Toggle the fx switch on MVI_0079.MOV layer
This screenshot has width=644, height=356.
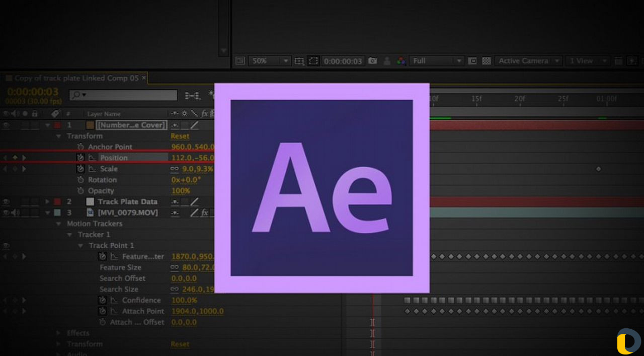tap(205, 213)
